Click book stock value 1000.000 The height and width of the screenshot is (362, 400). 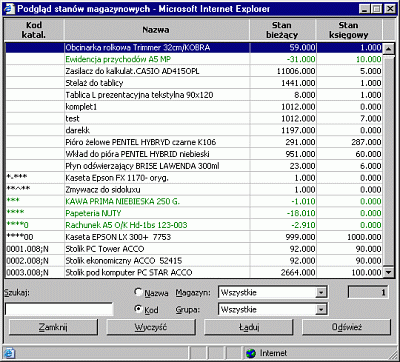click(x=364, y=237)
